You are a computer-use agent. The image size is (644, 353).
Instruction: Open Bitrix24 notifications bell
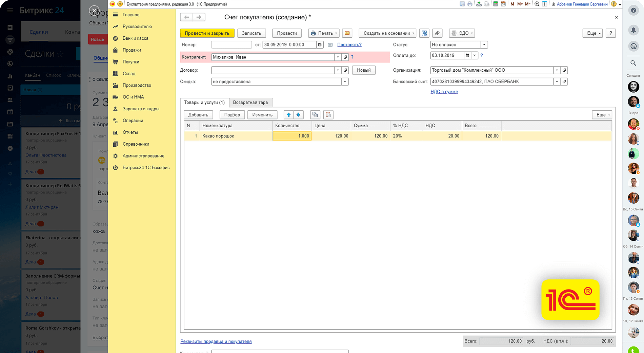633,30
